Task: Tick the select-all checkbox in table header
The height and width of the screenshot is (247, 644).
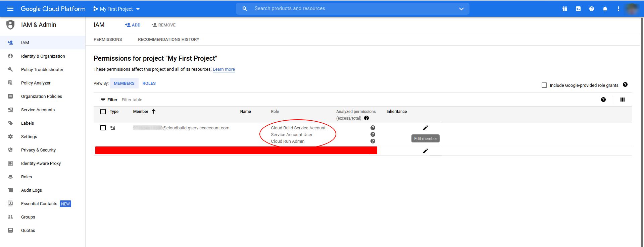Action: (x=103, y=112)
